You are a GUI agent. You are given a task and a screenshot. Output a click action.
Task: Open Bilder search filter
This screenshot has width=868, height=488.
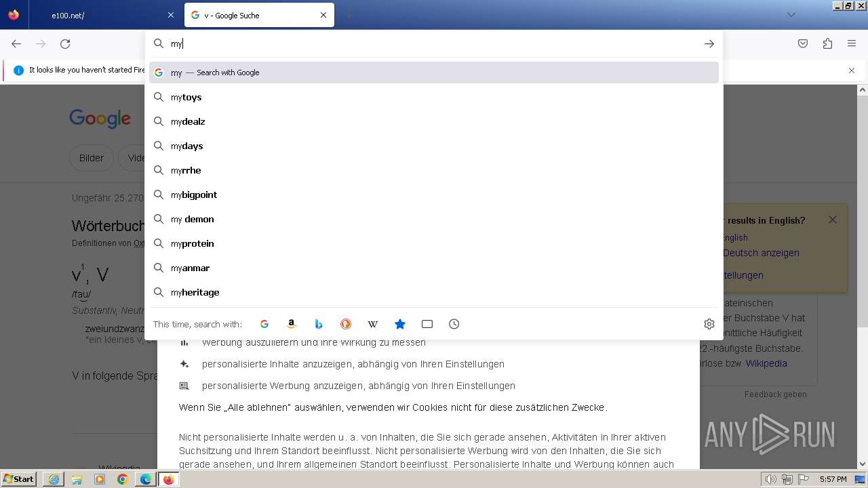pyautogui.click(x=92, y=158)
